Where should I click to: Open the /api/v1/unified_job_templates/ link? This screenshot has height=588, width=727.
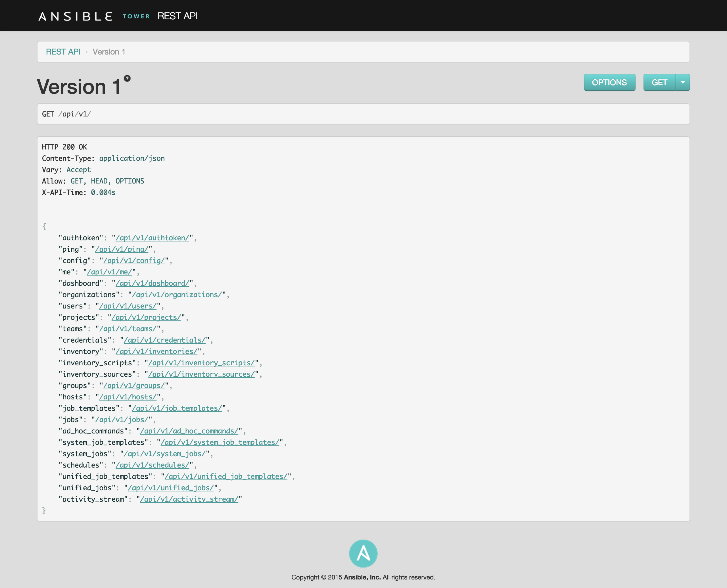click(x=226, y=476)
